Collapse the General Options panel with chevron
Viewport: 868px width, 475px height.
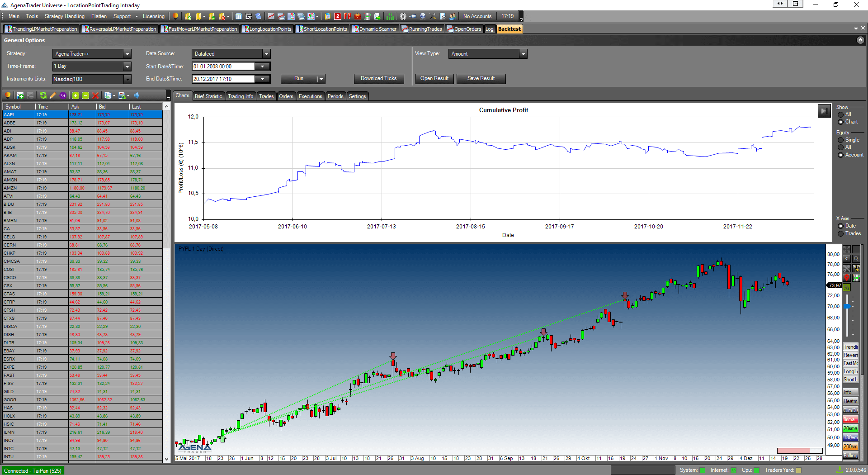point(860,40)
